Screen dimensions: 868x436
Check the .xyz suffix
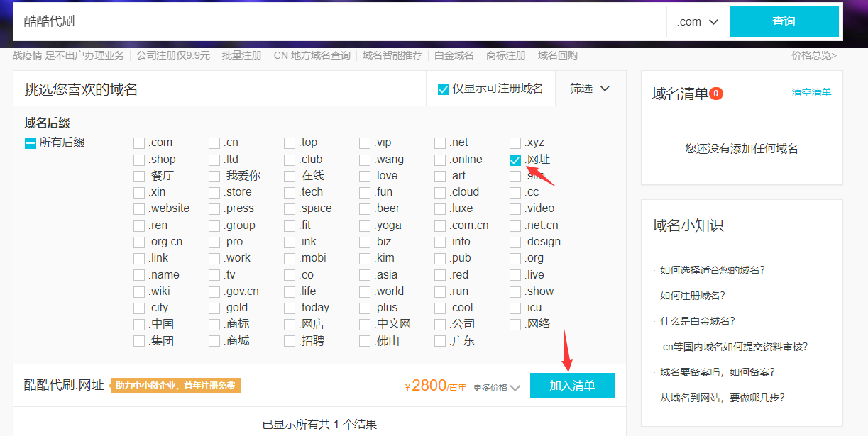tap(515, 142)
